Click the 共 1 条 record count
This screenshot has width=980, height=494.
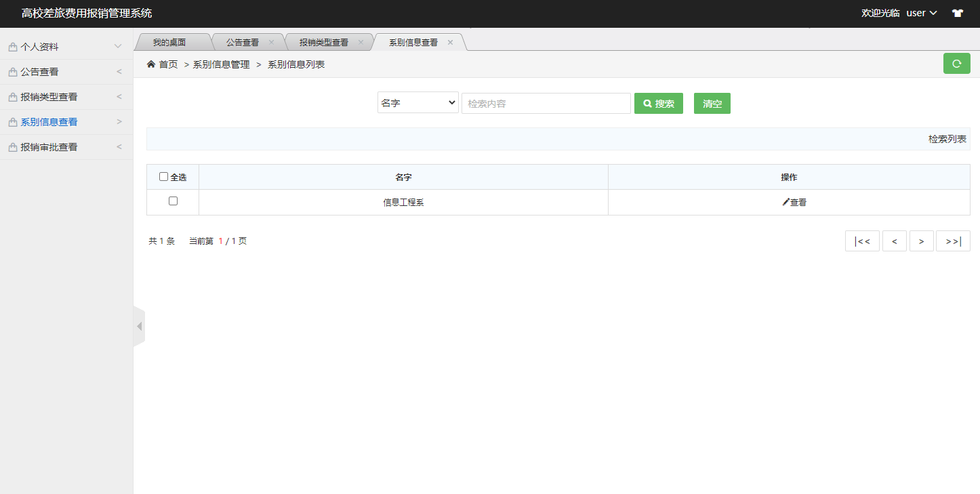tap(161, 241)
